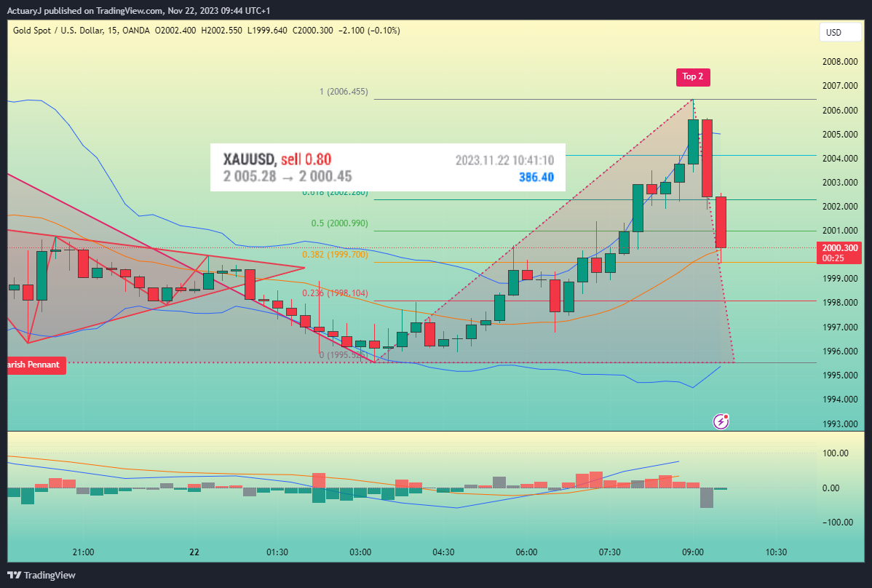
Task: Click the 1998.000 price axis label
Action: 840,303
